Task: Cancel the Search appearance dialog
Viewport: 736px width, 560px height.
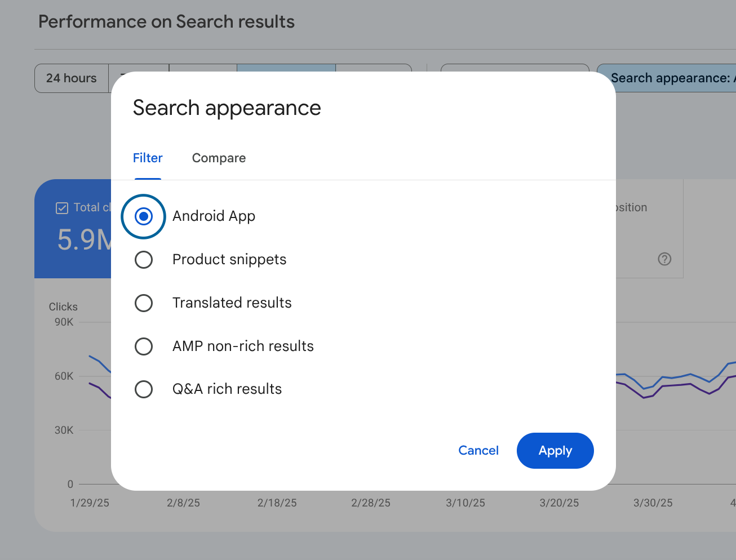Action: 478,451
